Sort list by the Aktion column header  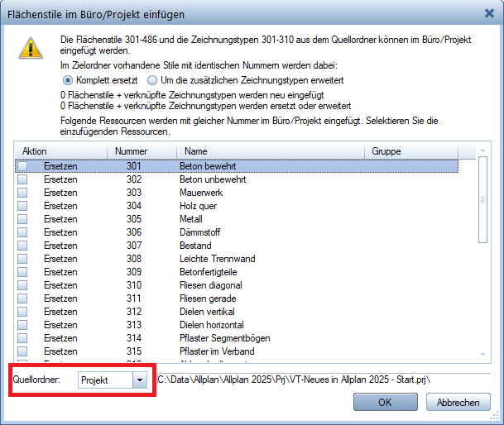60,151
